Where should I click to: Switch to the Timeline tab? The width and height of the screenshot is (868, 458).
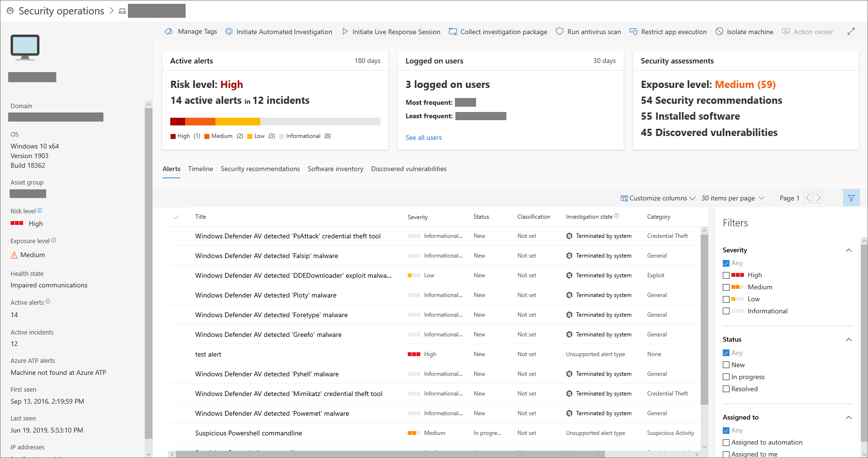click(x=201, y=169)
